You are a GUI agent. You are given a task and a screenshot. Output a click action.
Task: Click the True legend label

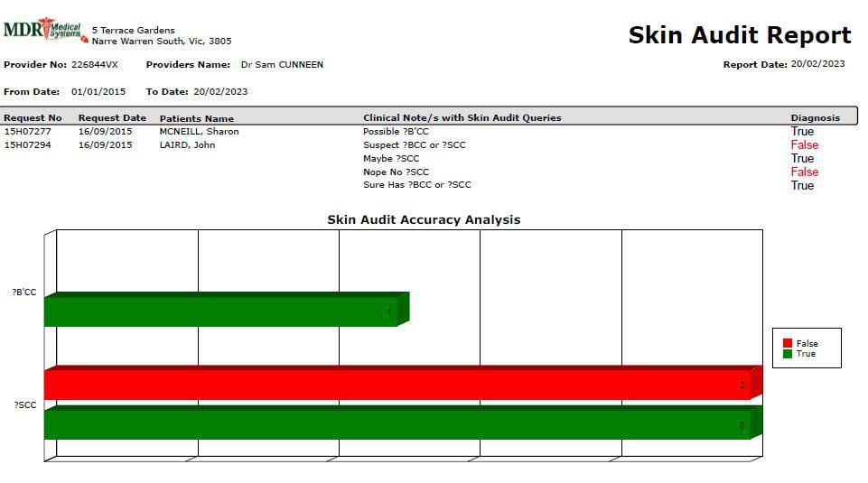click(x=806, y=354)
